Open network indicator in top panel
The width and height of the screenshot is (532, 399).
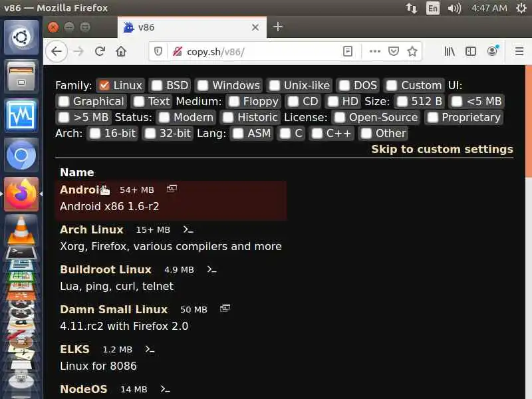(x=411, y=8)
